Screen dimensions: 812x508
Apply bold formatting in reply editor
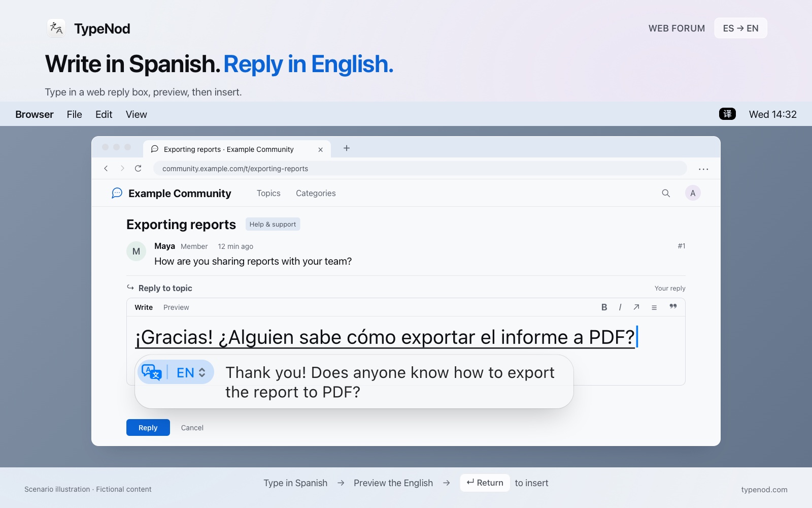604,307
